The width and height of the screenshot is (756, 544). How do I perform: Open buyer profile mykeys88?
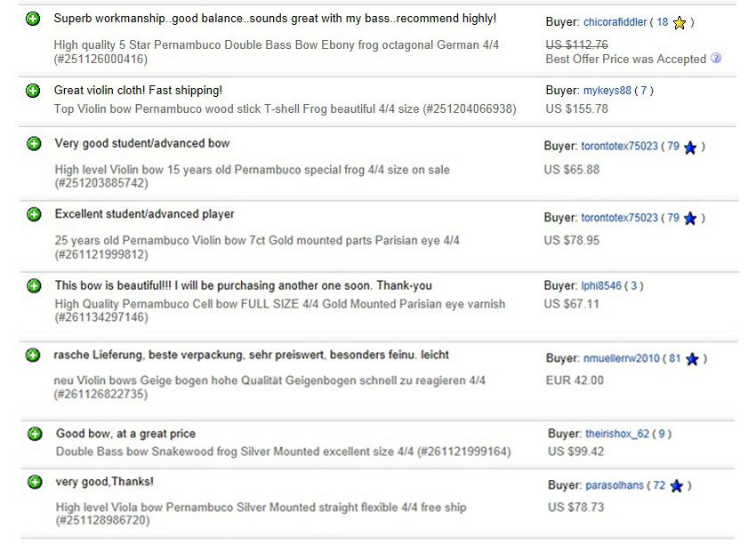(607, 91)
